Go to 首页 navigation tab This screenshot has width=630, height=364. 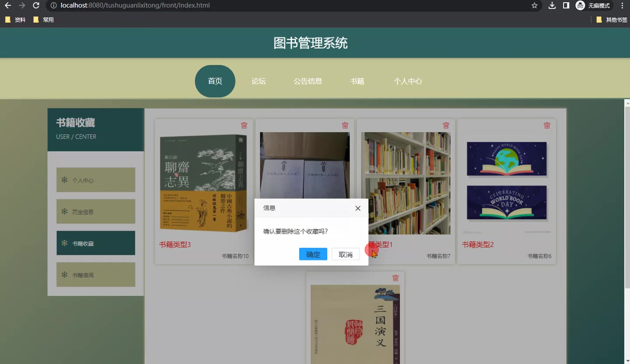tap(215, 81)
